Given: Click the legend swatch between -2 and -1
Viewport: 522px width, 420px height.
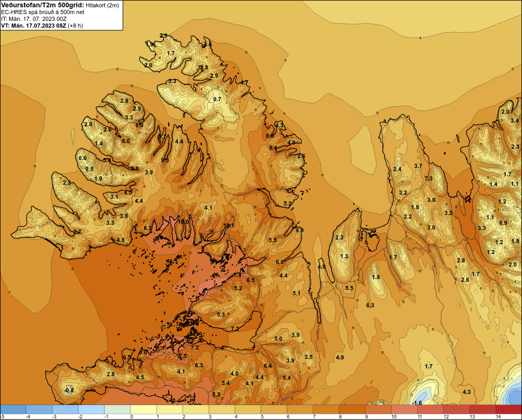Looking at the screenshot, I should pyautogui.click(x=91, y=410).
